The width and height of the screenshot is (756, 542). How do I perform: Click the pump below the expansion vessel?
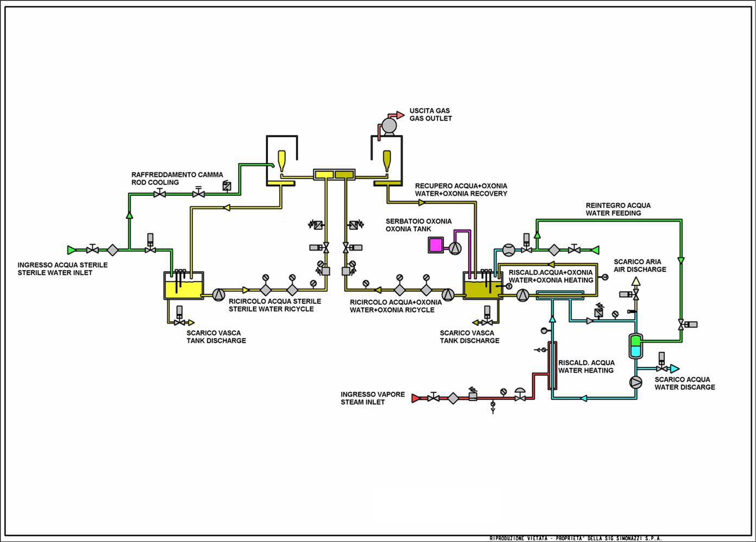point(635,382)
